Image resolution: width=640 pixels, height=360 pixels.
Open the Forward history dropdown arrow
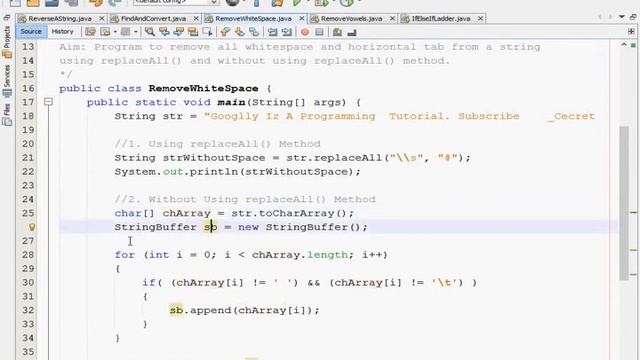[136, 32]
